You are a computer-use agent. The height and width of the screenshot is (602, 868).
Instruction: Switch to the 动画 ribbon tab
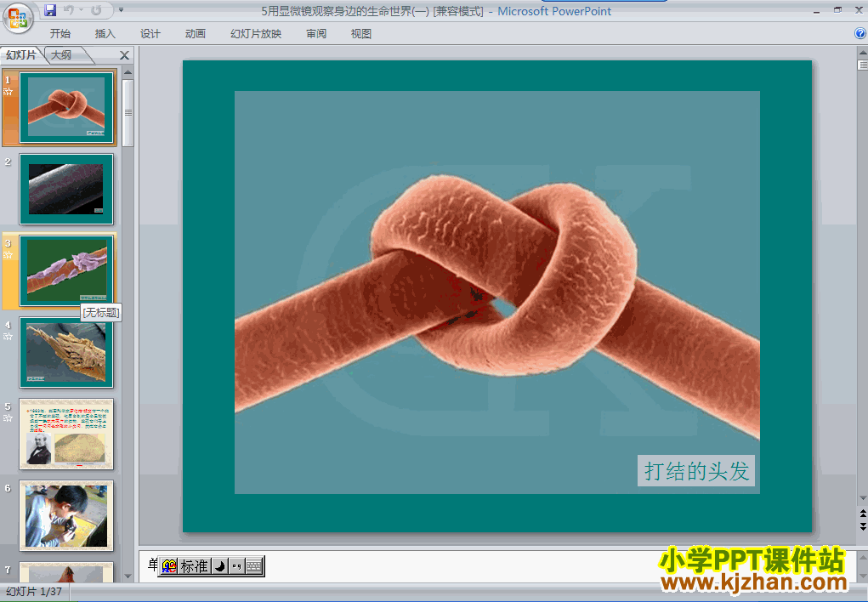pos(195,34)
